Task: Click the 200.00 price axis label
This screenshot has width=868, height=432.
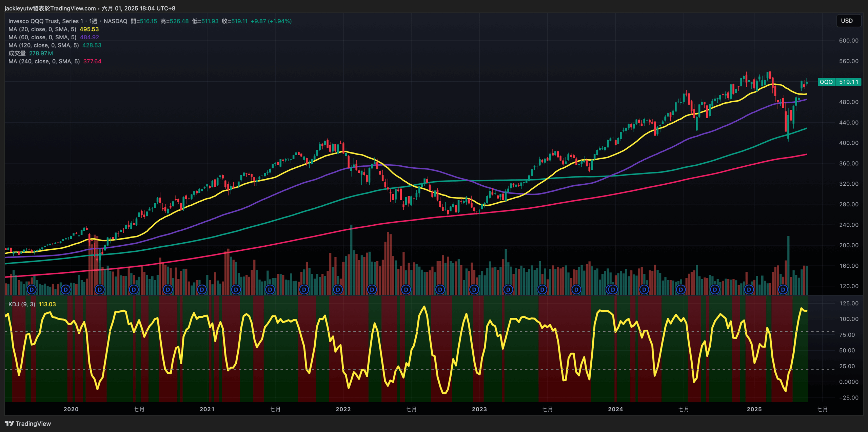Action: 849,245
